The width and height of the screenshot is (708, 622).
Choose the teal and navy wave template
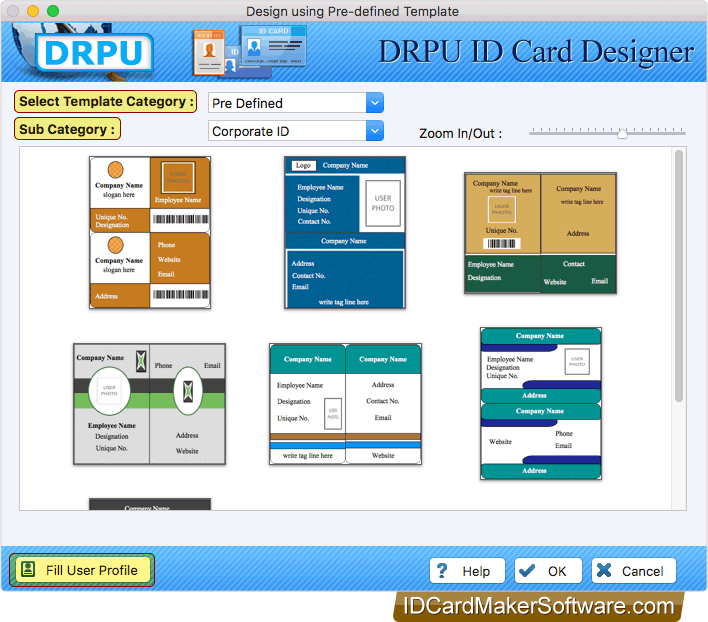point(541,404)
